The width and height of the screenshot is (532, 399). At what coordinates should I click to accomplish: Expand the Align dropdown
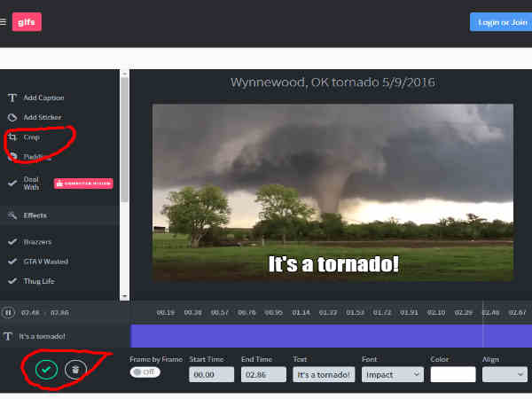pyautogui.click(x=504, y=374)
